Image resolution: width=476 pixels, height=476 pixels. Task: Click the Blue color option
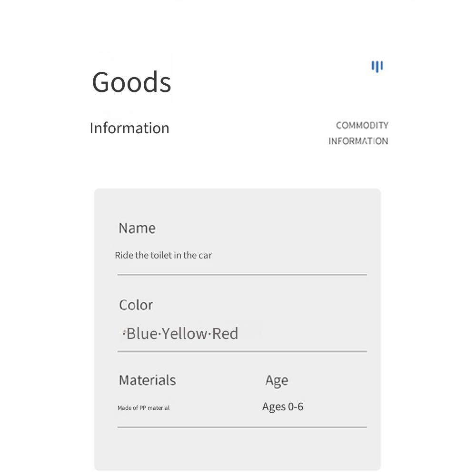click(x=142, y=333)
